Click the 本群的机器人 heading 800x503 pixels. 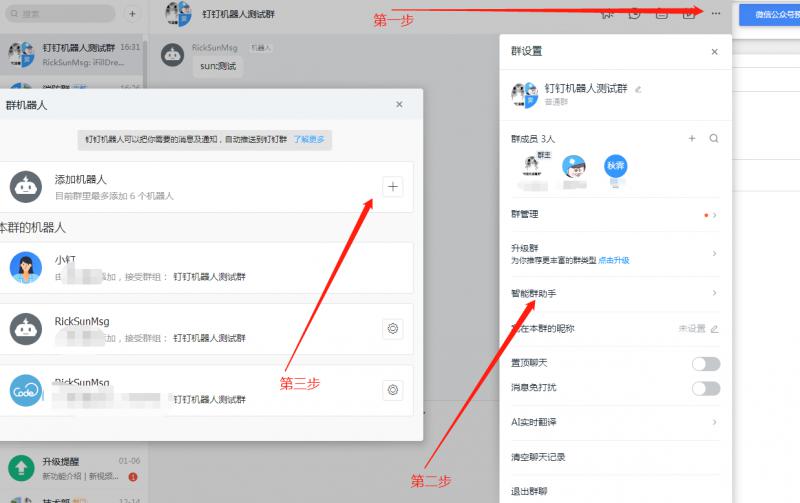click(33, 228)
